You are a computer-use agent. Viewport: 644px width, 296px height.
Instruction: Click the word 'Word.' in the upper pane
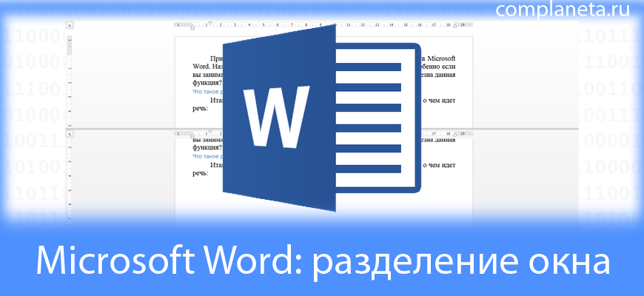point(201,67)
